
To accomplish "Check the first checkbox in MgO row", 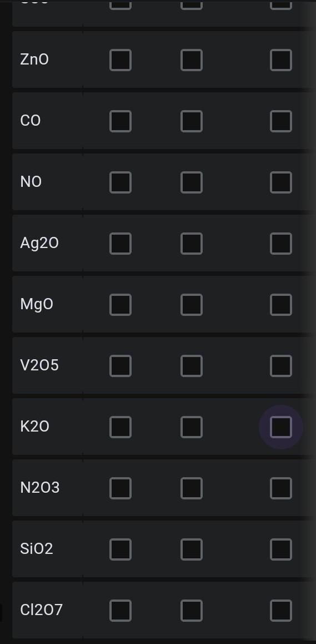I will click(121, 305).
